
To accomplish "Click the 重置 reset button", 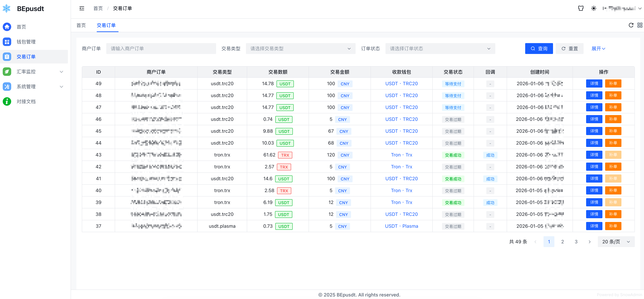I will 569,49.
